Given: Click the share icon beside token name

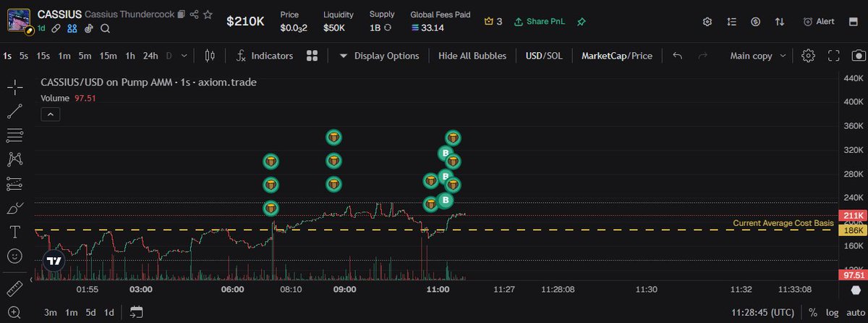Looking at the screenshot, I should tap(194, 14).
